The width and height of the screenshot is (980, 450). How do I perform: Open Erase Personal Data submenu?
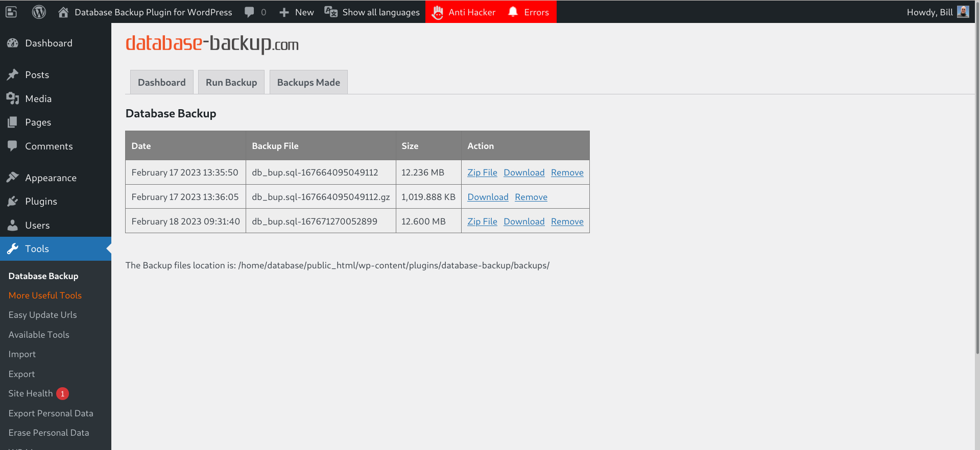tap(49, 433)
